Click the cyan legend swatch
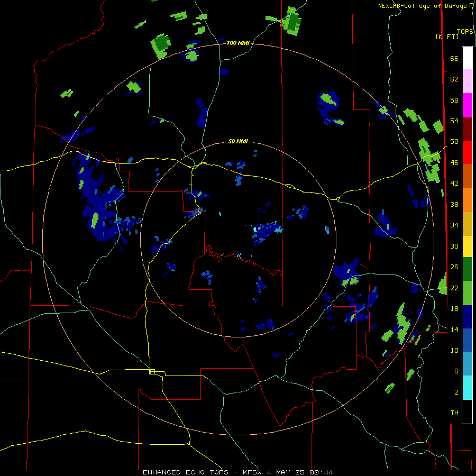The height and width of the screenshot is (476, 476). 467,388
